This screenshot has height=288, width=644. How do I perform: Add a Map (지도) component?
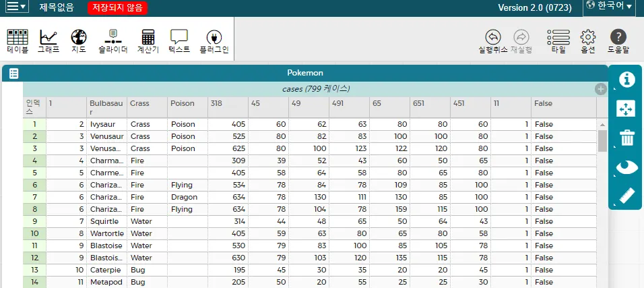click(x=79, y=40)
